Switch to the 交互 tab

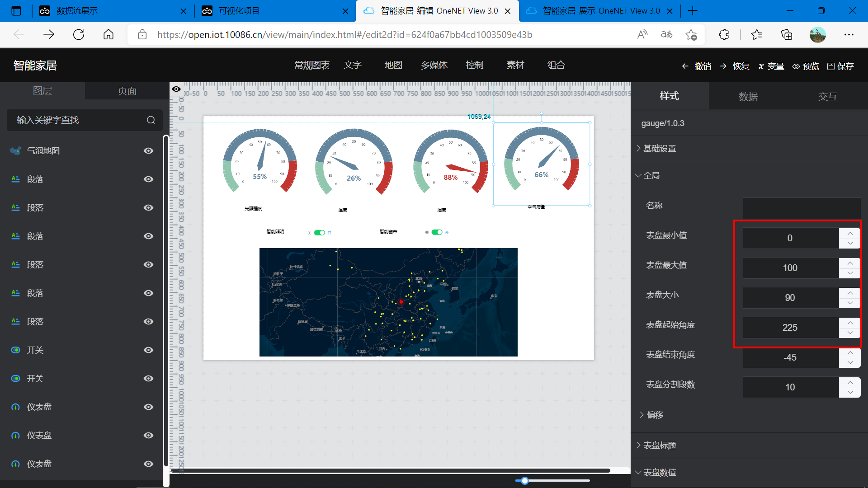pos(828,97)
